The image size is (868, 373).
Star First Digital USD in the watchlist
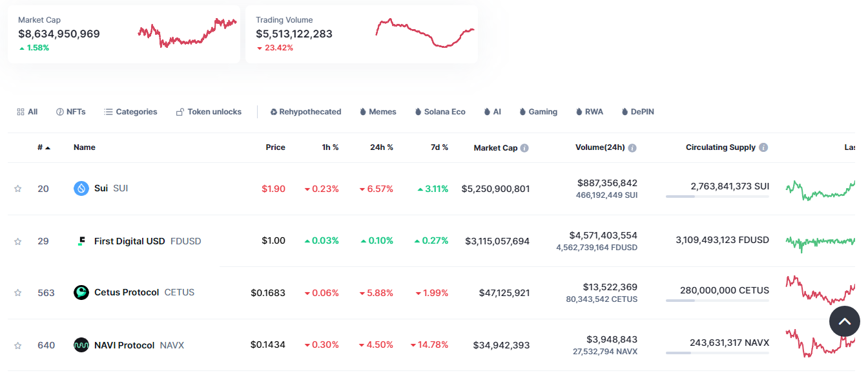click(x=18, y=241)
